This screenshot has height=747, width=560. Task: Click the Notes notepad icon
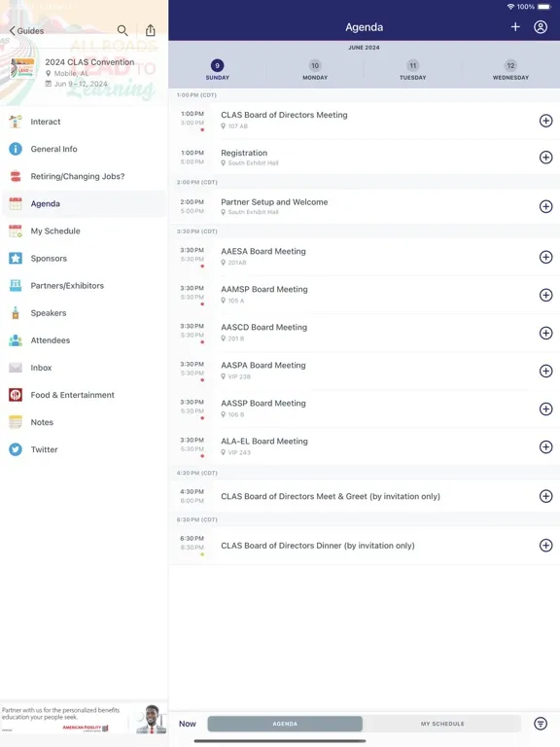tap(16, 422)
